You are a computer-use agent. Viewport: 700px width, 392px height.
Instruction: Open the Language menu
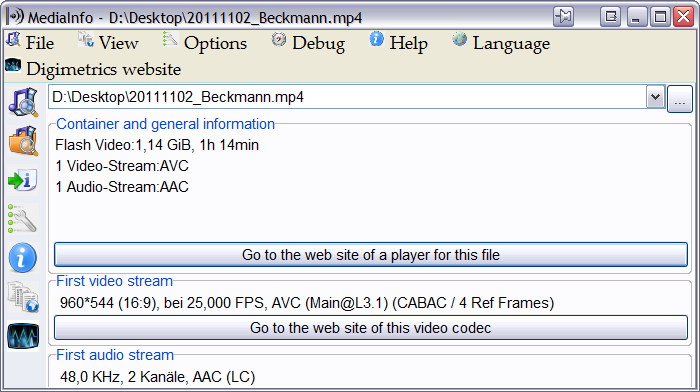click(500, 42)
